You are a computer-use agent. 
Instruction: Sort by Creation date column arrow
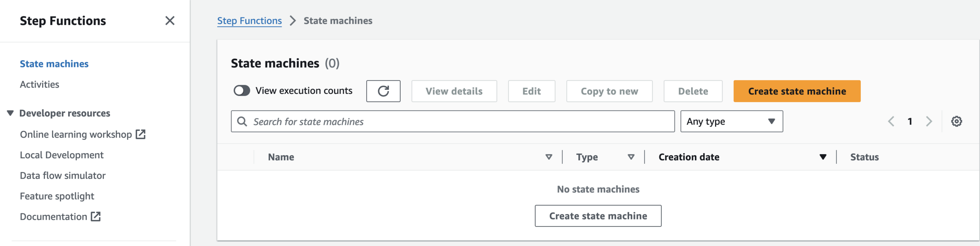pos(823,157)
